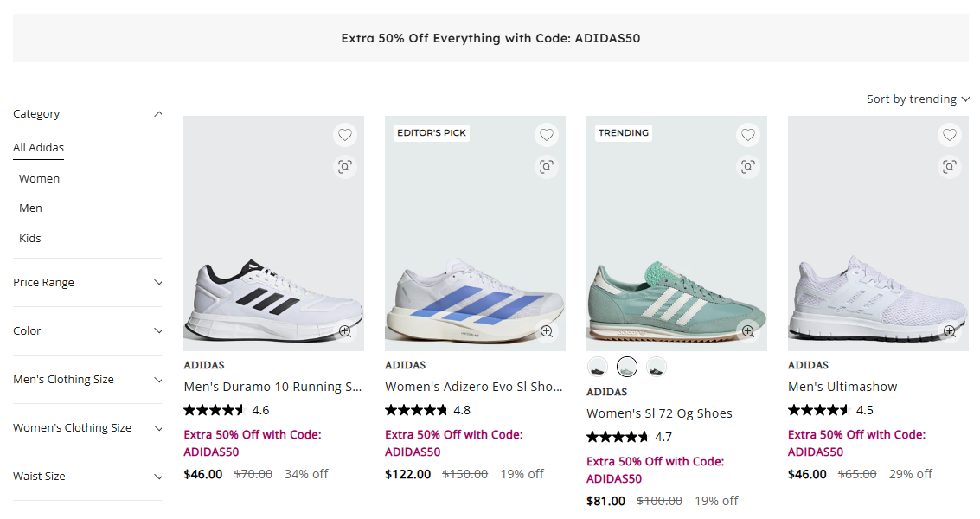Open Women's Sl 72 Og Shoes product link

(x=659, y=413)
